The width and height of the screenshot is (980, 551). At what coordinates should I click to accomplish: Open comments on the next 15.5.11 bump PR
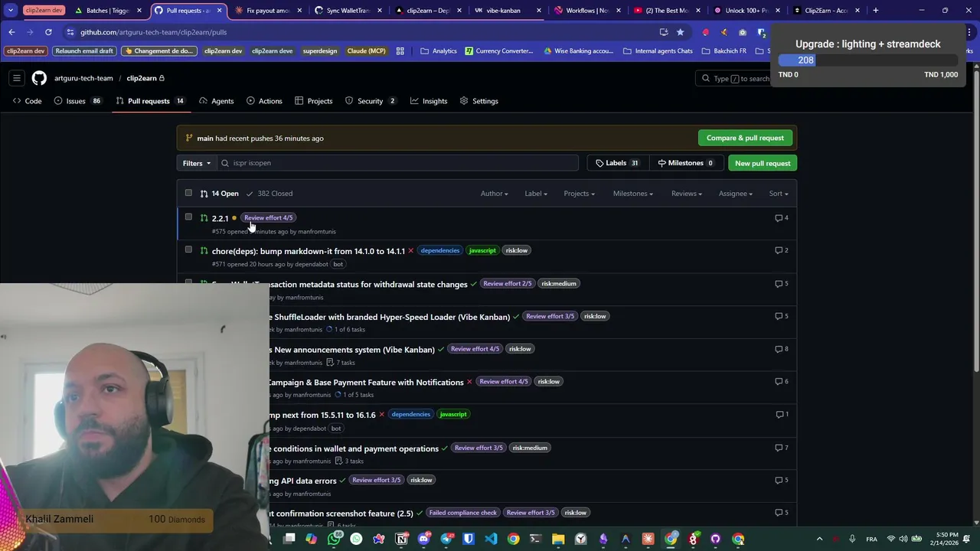pyautogui.click(x=782, y=415)
